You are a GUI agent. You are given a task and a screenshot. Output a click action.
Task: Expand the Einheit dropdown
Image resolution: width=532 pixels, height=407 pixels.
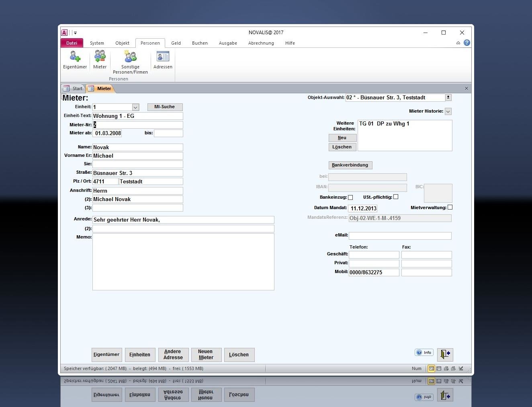coord(135,107)
